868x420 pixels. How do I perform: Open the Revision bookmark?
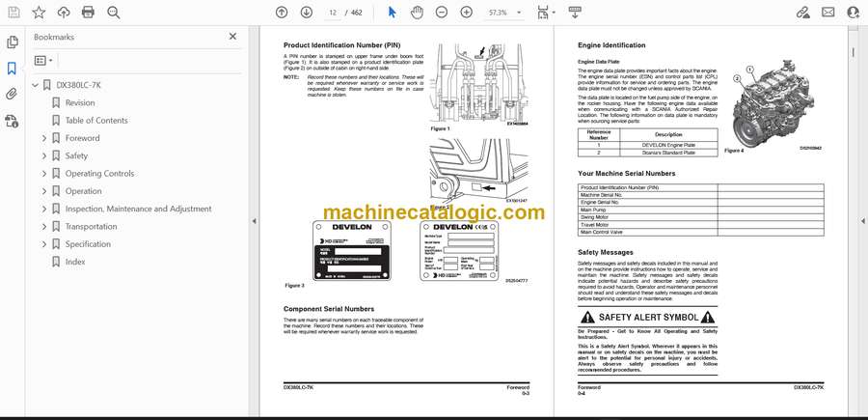pos(80,102)
